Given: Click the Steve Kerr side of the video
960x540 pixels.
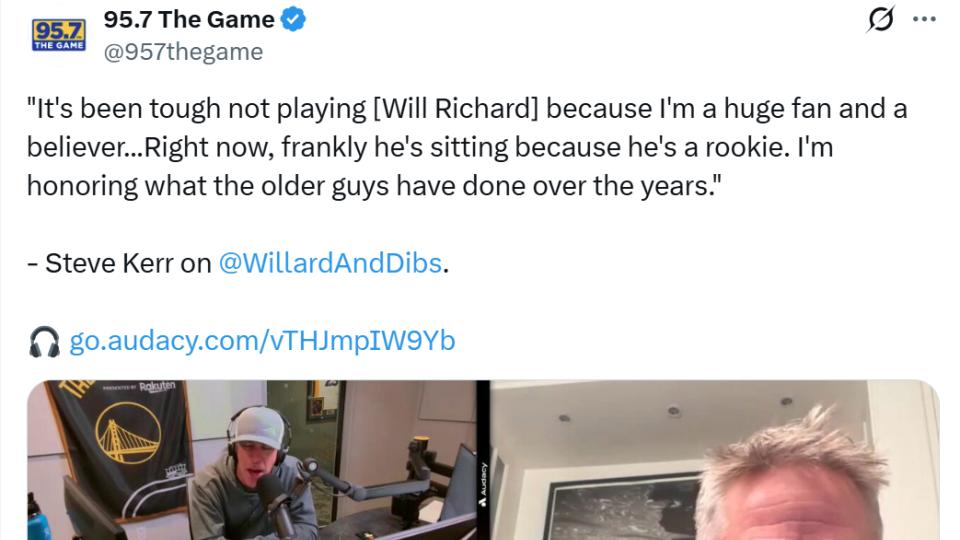Looking at the screenshot, I should (715, 460).
